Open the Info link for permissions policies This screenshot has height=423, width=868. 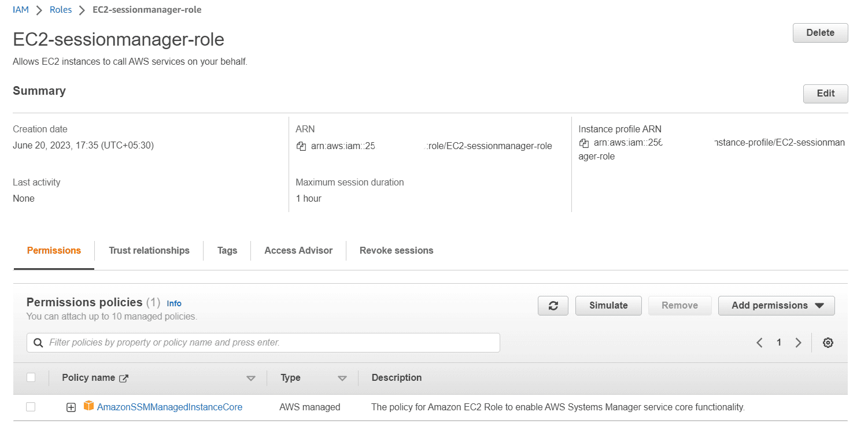tap(174, 303)
